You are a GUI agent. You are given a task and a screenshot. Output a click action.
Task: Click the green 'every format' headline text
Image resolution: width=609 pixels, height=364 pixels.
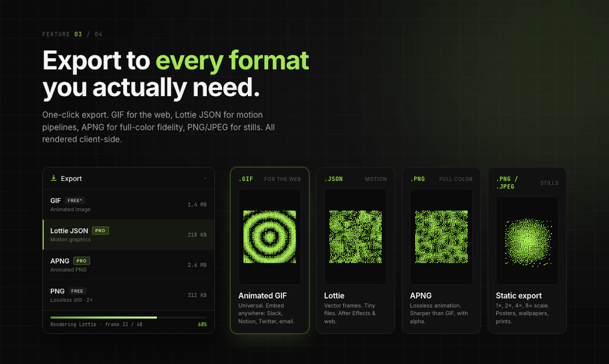(x=232, y=60)
